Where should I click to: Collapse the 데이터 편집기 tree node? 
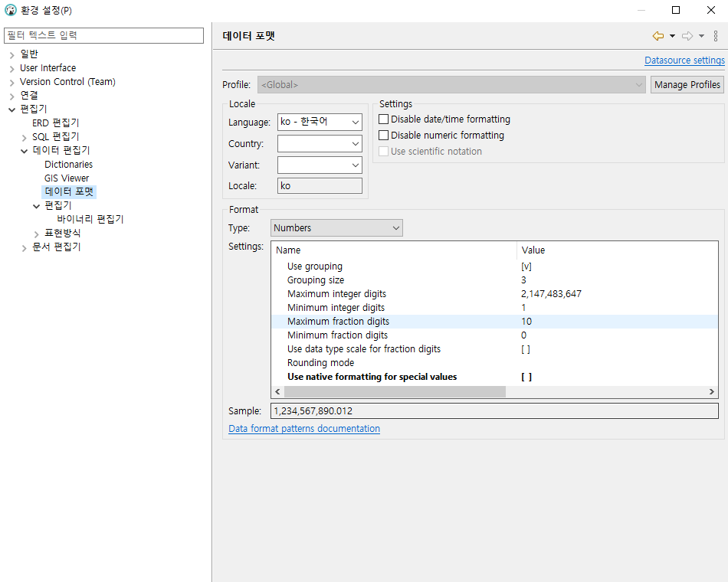point(25,152)
